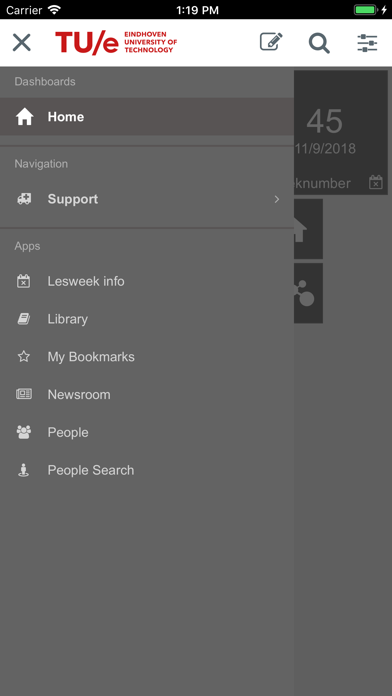Tap the Navigation section label
392x696 pixels.
tap(41, 164)
